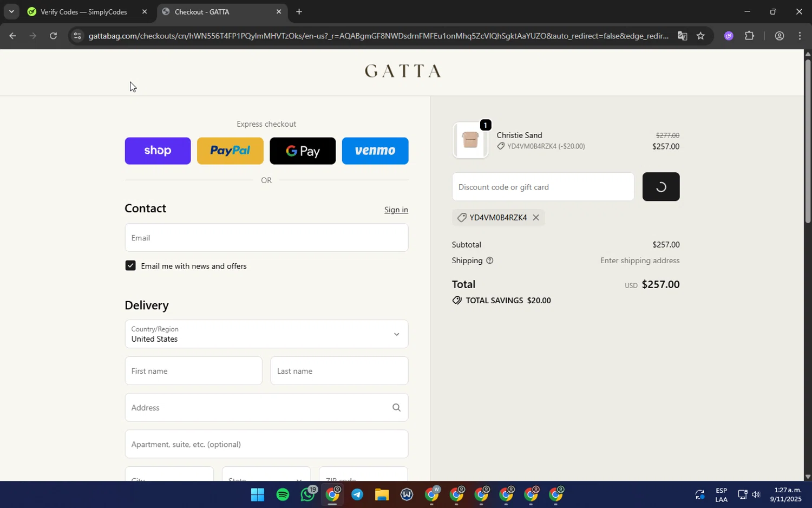
Task: Close the Checkout - GATTA tab
Action: [x=279, y=12]
